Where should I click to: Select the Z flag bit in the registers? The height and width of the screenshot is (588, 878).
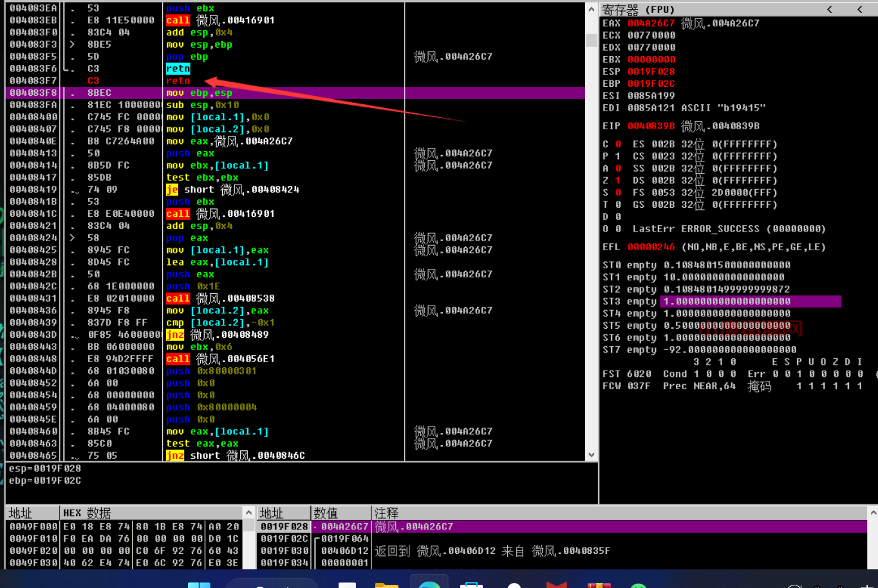click(618, 181)
